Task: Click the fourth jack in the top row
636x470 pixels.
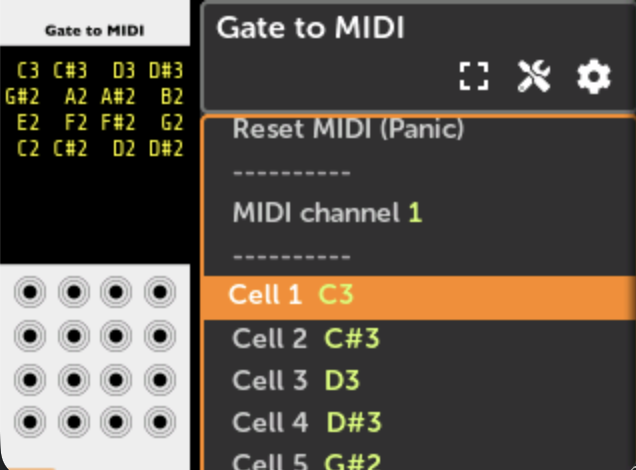Action: pyautogui.click(x=160, y=292)
